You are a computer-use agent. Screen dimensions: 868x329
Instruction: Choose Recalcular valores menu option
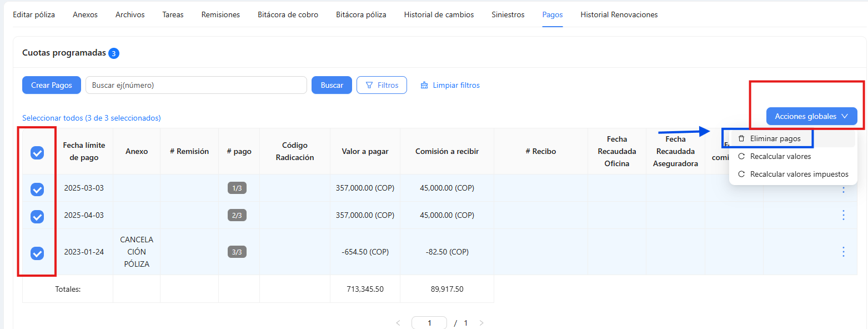793,157
